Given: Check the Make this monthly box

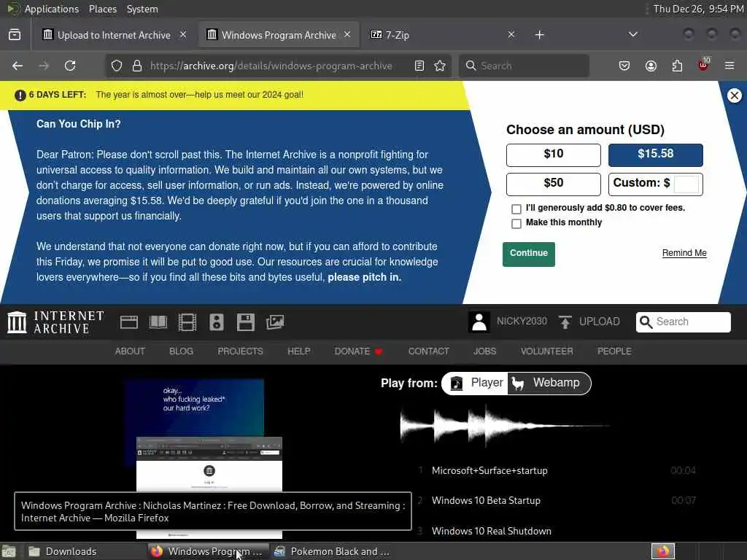Looking at the screenshot, I should click(x=516, y=224).
